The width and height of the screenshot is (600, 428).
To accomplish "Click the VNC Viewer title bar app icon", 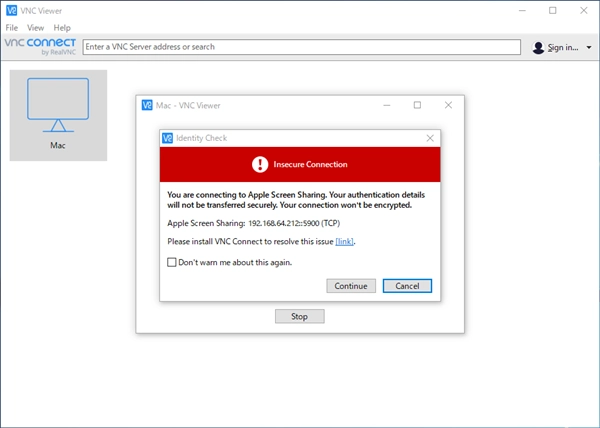I will click(x=11, y=10).
